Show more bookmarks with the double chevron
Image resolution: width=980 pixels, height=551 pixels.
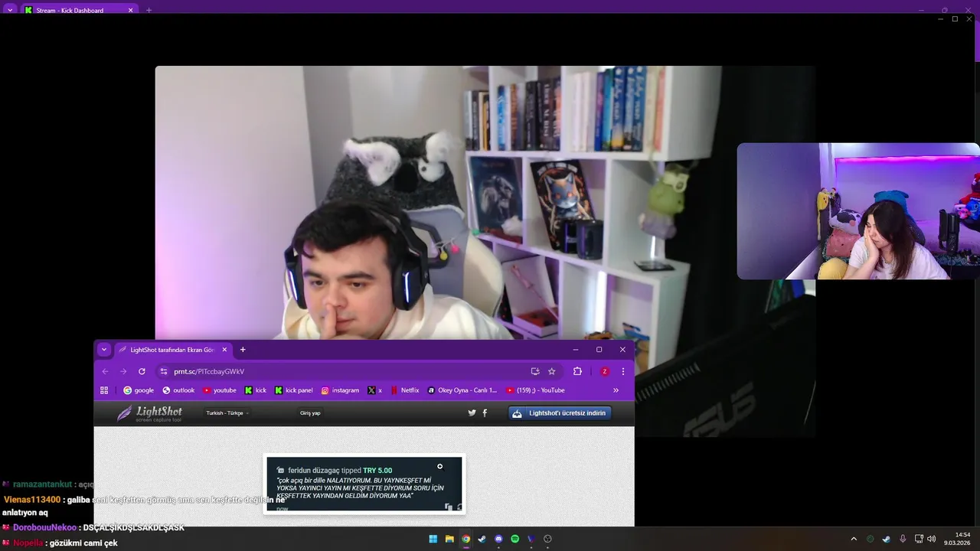(616, 390)
